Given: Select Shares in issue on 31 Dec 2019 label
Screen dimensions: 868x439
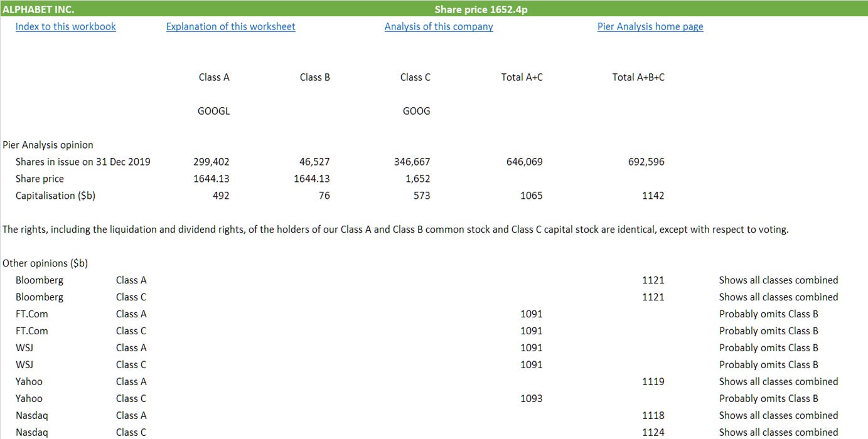Looking at the screenshot, I should coord(83,162).
